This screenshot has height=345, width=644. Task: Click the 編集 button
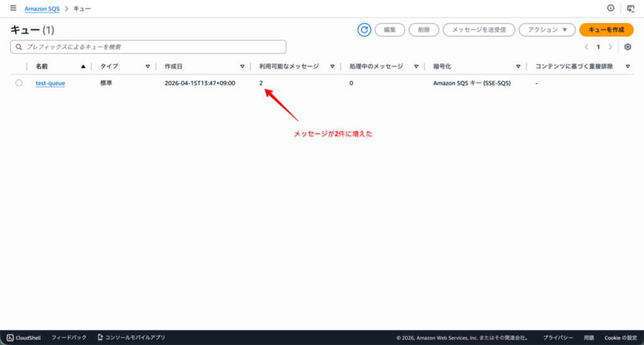(x=390, y=30)
